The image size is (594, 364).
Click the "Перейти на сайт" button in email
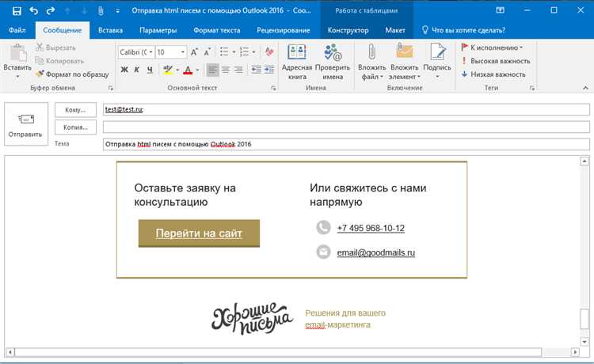199,233
